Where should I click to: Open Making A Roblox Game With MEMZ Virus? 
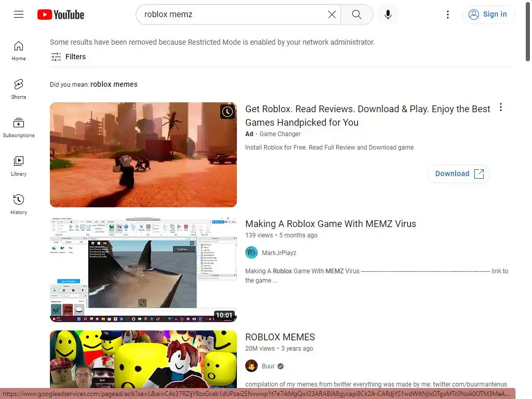pos(330,224)
